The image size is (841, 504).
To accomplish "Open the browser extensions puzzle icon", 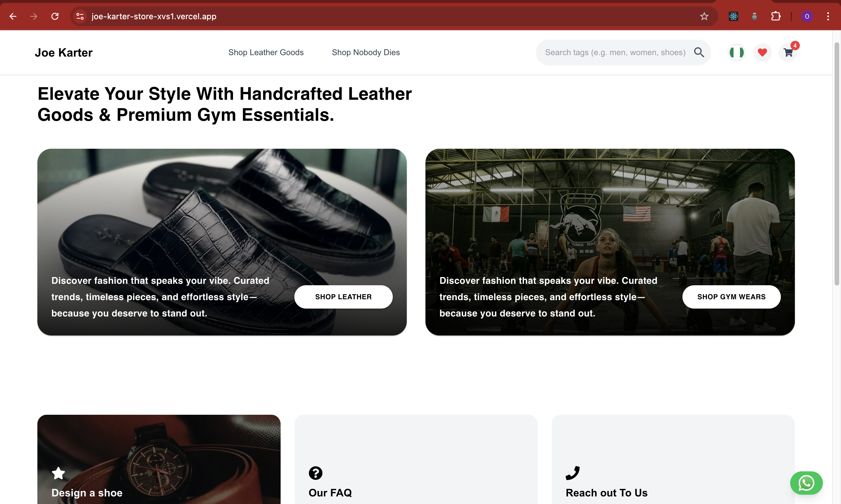I will [x=775, y=16].
